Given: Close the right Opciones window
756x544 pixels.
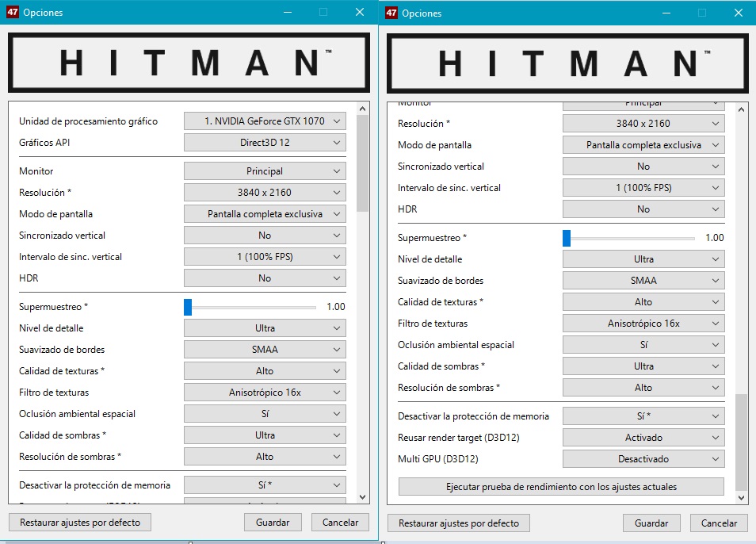Looking at the screenshot, I should coord(738,13).
